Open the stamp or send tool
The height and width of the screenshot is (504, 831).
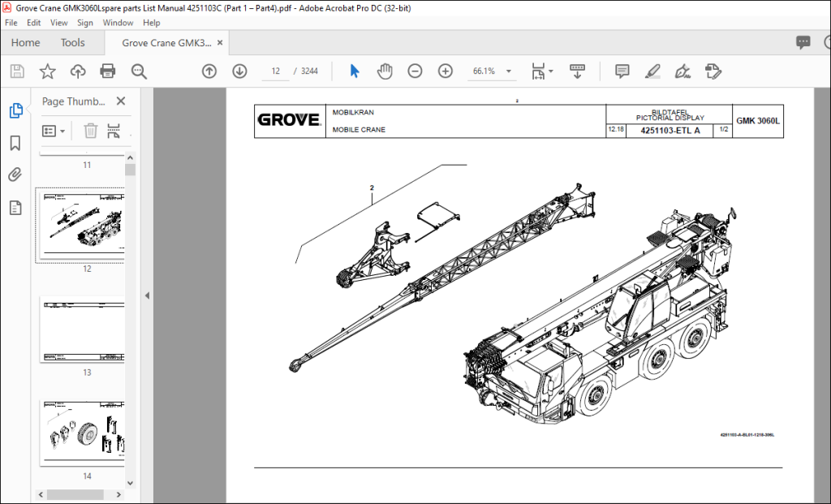[x=713, y=71]
